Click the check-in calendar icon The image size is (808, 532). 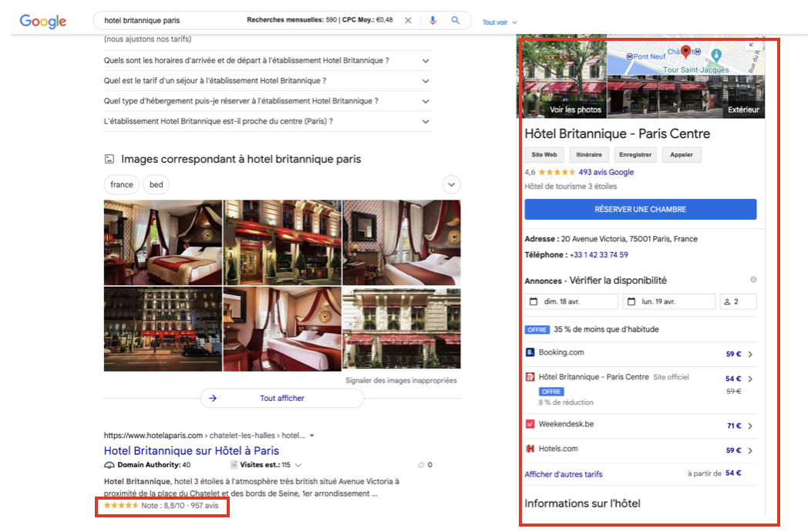[x=534, y=301]
